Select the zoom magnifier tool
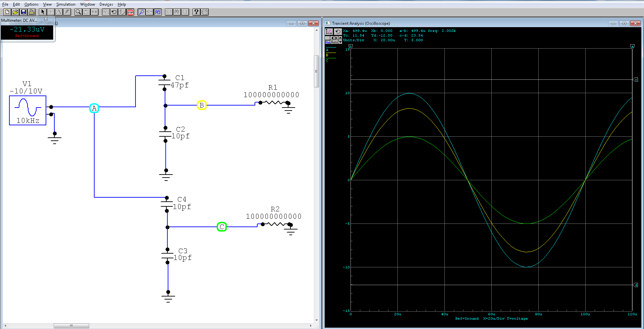Image resolution: width=644 pixels, height=329 pixels. [78, 12]
